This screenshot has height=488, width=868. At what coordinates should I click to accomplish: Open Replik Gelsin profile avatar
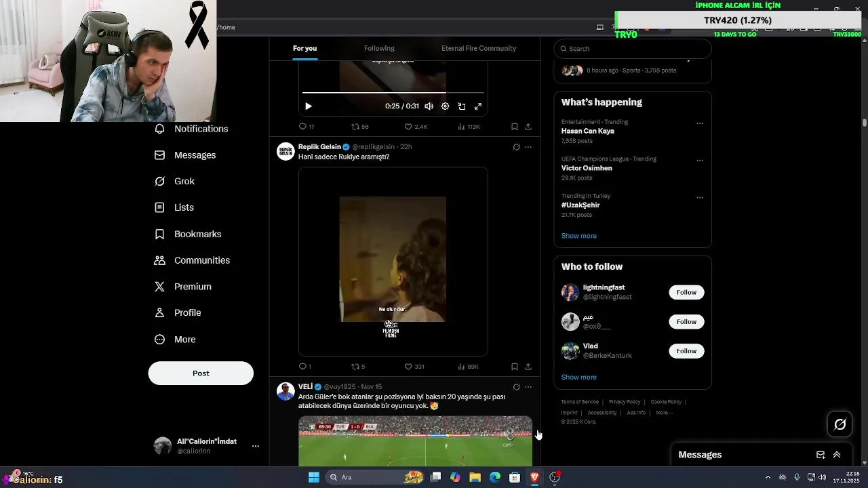tap(285, 151)
